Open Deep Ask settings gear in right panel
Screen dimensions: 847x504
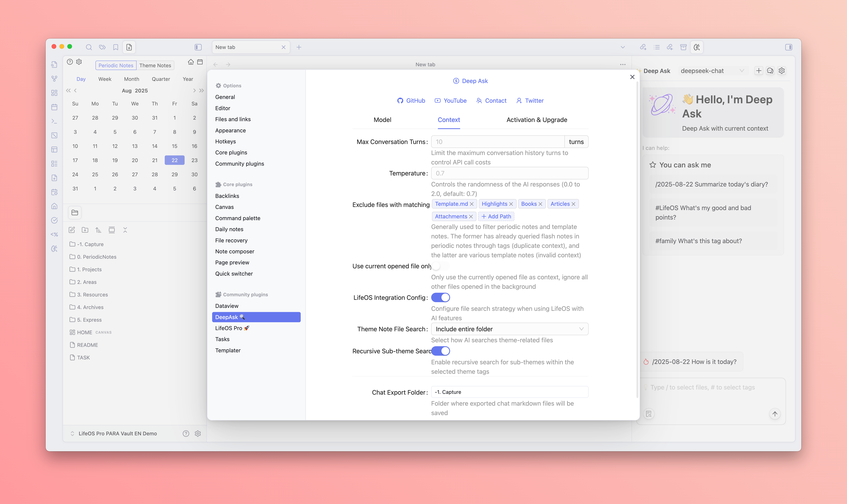tap(781, 71)
